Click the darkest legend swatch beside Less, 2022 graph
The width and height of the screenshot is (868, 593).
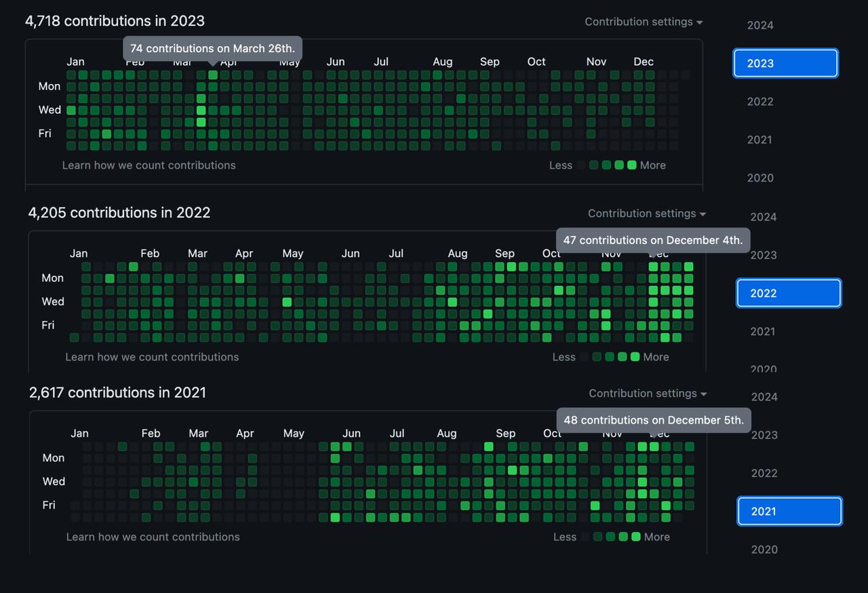(585, 357)
